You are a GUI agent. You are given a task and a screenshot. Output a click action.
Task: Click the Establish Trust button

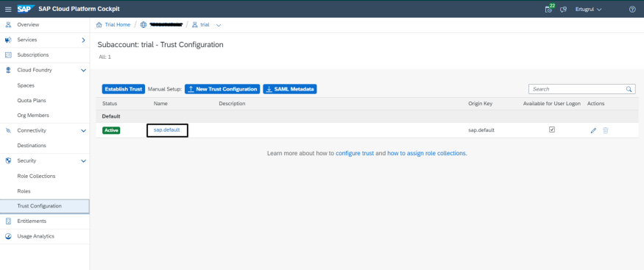[x=123, y=89]
